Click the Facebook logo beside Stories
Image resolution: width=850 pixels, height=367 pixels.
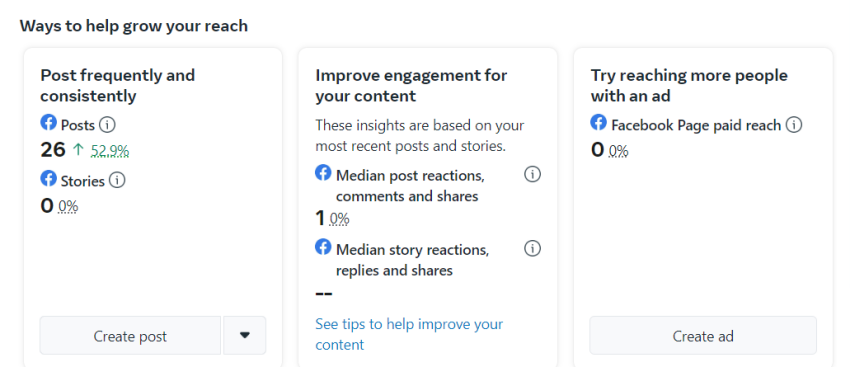tap(48, 178)
